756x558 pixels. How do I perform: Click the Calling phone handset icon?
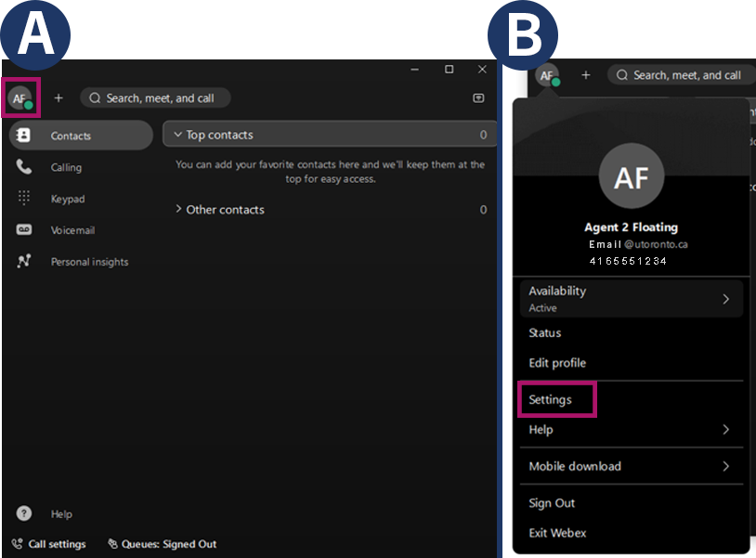[23, 167]
